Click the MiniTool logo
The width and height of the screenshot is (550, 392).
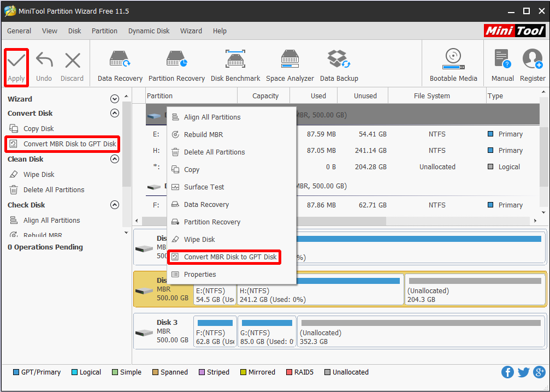click(x=514, y=31)
